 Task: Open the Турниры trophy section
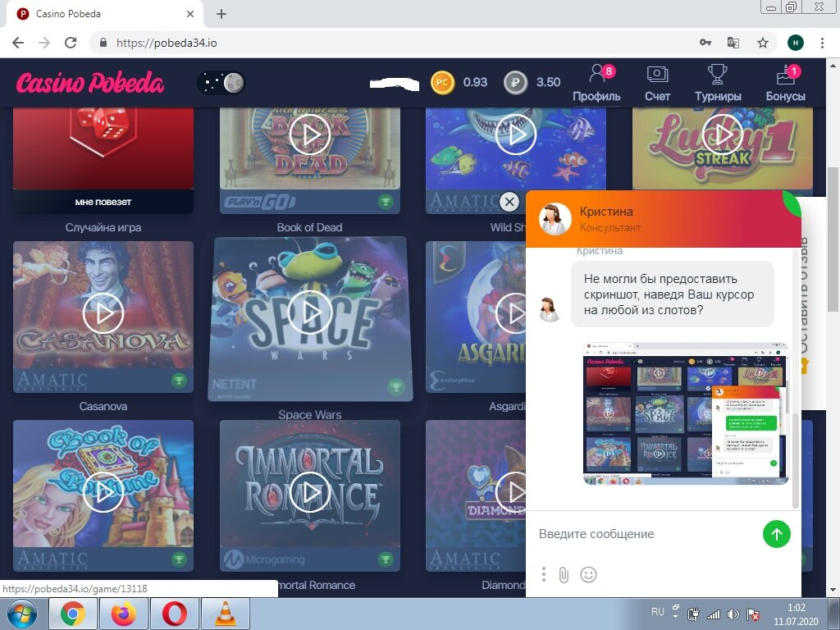718,83
